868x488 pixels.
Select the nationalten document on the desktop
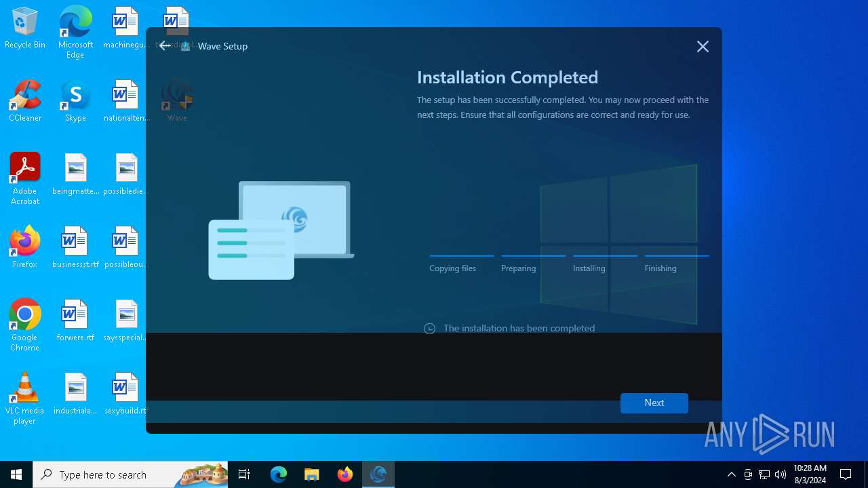click(x=125, y=102)
